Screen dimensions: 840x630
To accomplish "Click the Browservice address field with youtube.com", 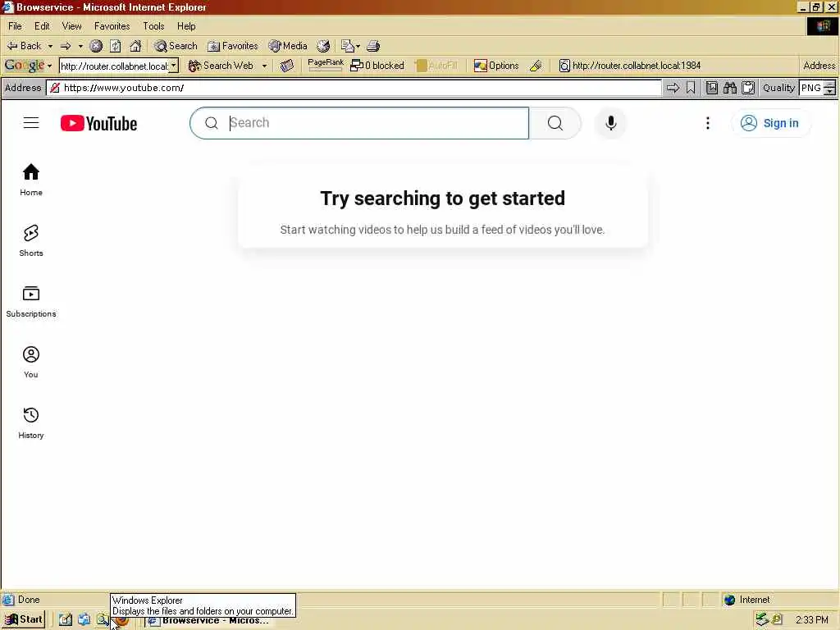I will (354, 88).
